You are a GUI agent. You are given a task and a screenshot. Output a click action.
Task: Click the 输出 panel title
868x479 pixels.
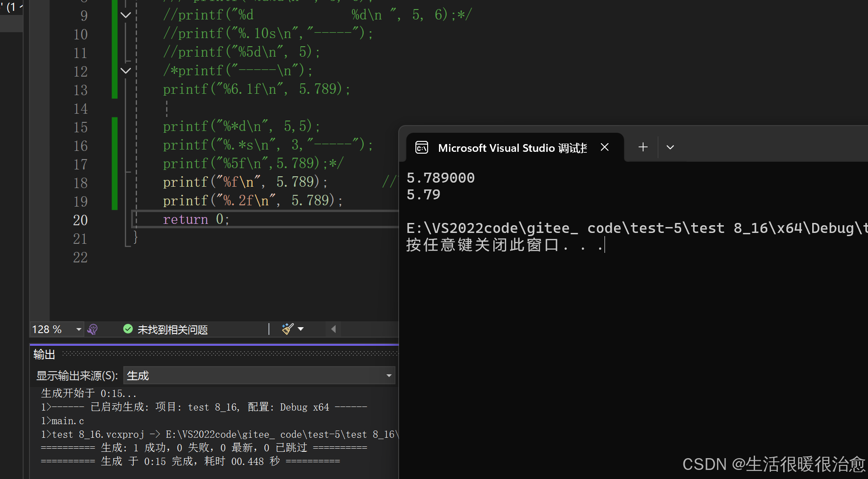click(44, 355)
